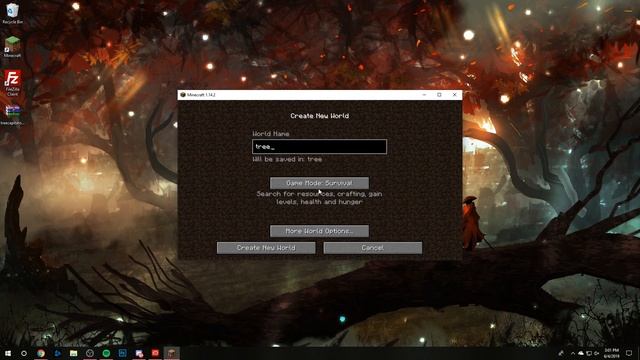Show hidden system tray icons
Image resolution: width=640 pixels, height=360 pixels.
pos(573,353)
